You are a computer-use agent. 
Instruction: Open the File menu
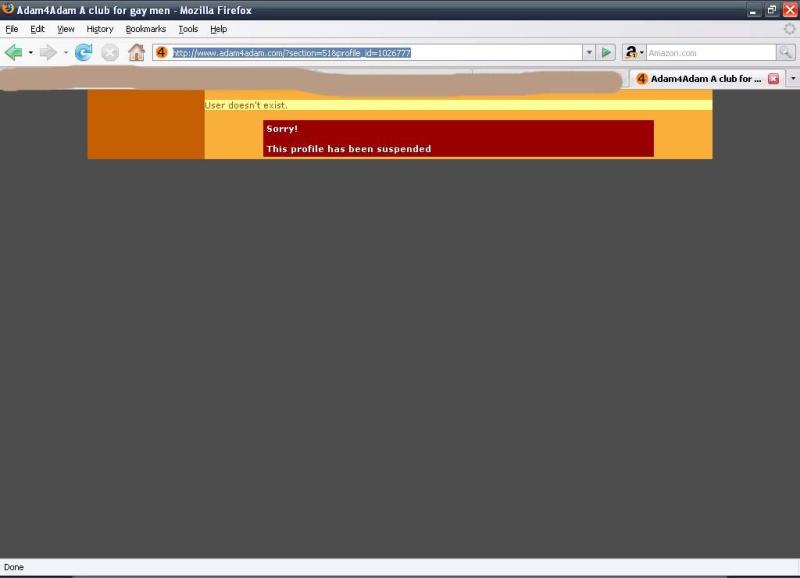12,29
